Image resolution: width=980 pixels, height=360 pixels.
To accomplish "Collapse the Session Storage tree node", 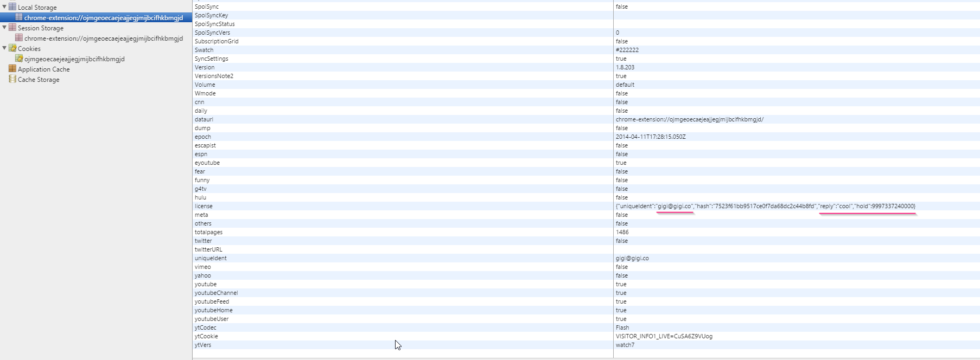I will click(4, 28).
